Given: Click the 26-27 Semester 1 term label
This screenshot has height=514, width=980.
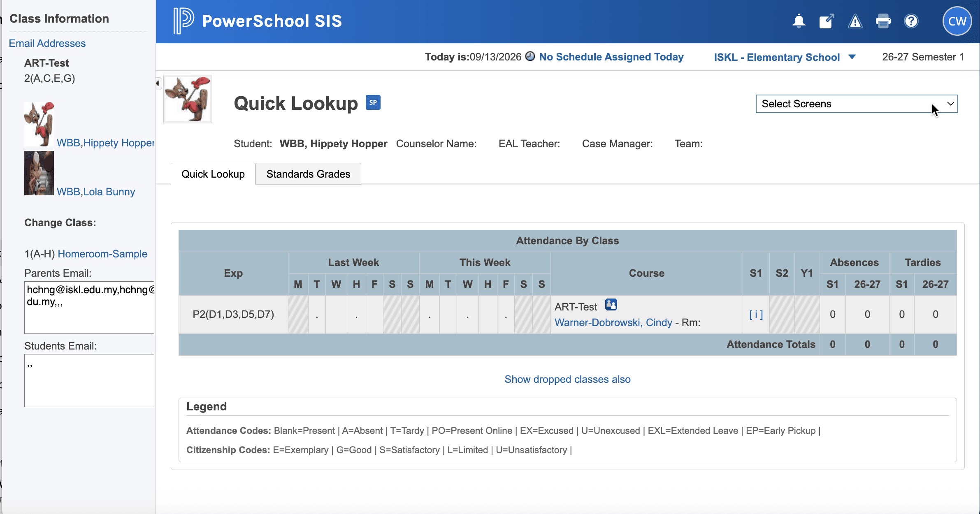Looking at the screenshot, I should 923,57.
